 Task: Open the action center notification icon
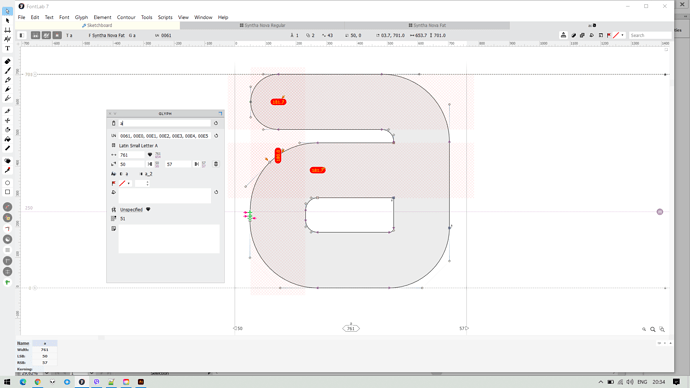(676, 382)
